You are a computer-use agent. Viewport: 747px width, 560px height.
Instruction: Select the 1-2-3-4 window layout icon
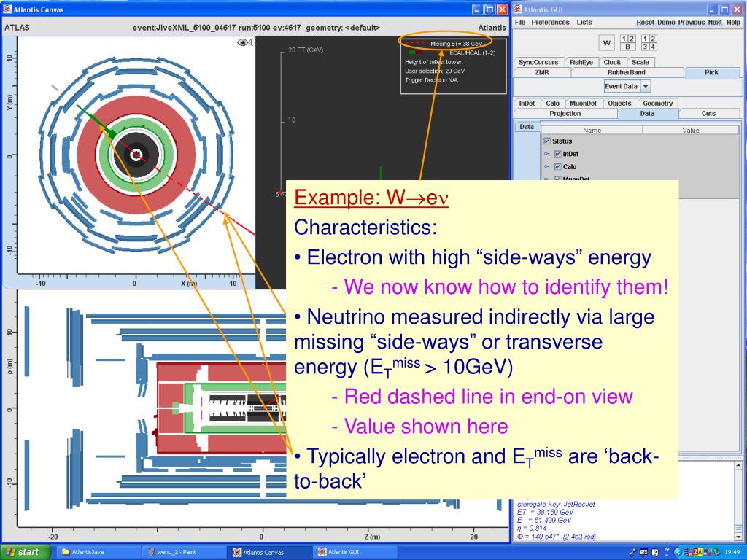tap(649, 43)
